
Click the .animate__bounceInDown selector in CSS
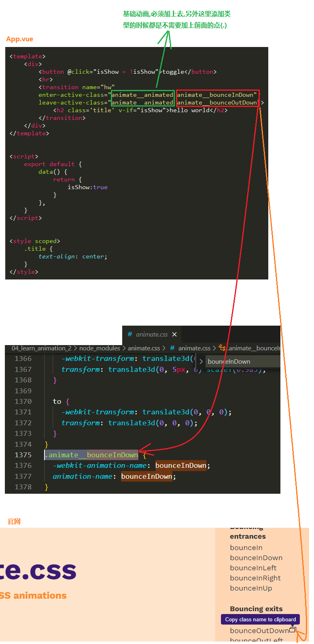(x=91, y=455)
